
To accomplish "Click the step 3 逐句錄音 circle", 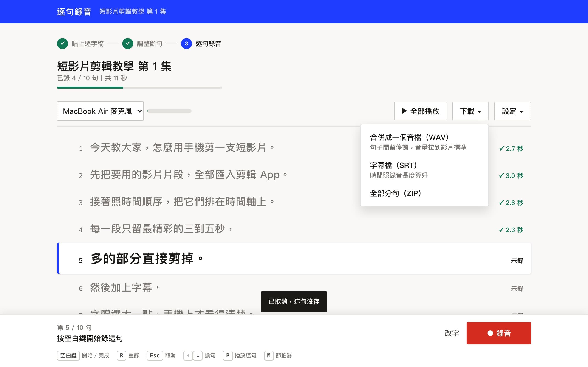I will coord(186,44).
